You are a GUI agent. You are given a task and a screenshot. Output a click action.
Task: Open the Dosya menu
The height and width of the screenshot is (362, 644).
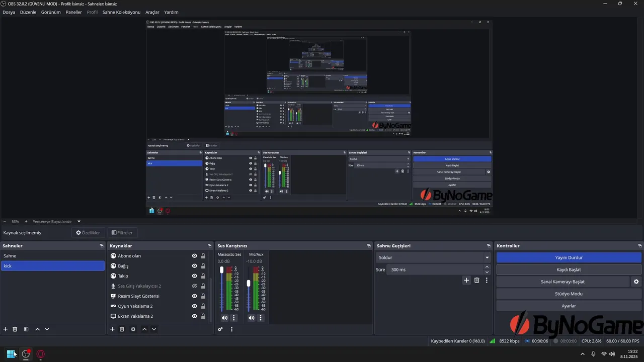(9, 12)
